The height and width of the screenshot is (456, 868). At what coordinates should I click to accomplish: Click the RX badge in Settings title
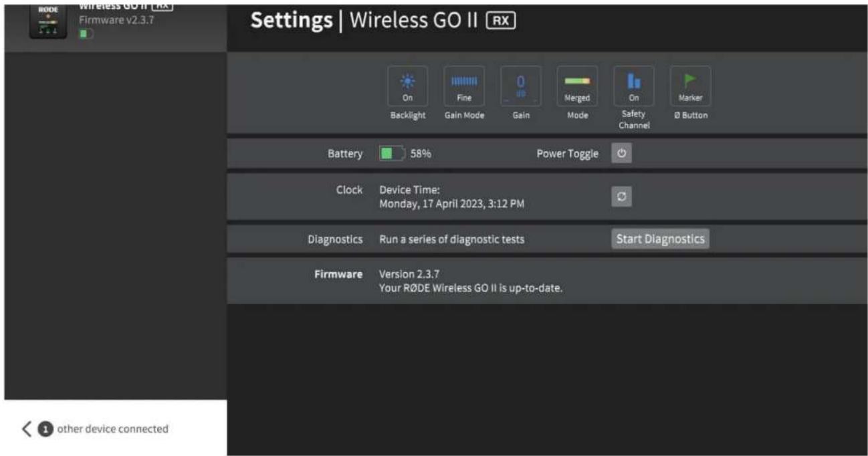pos(501,21)
